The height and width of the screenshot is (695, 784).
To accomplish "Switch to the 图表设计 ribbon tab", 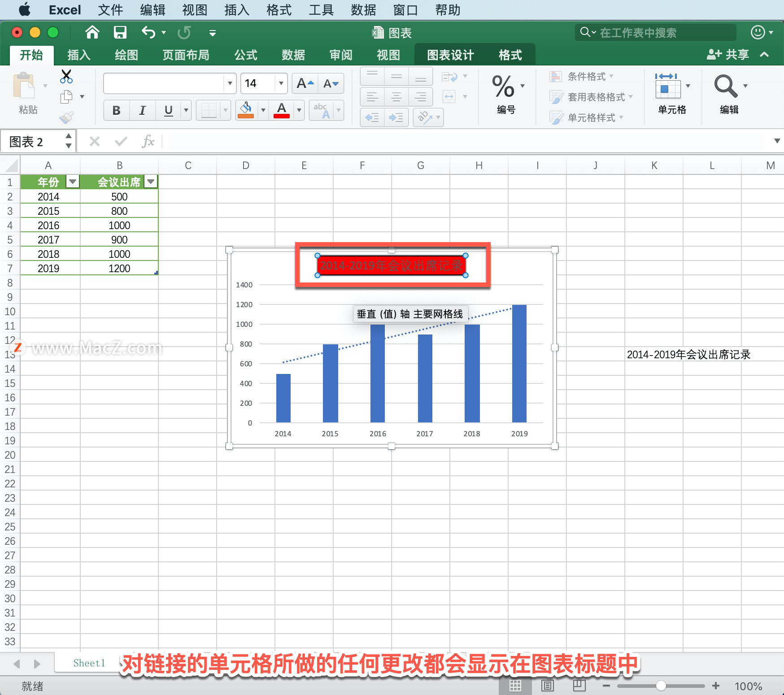I will tap(449, 55).
